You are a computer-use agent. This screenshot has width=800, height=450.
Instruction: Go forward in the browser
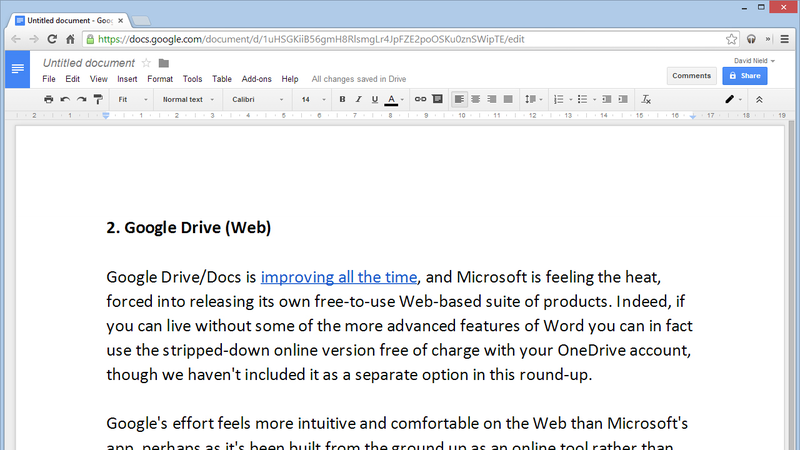(34, 39)
